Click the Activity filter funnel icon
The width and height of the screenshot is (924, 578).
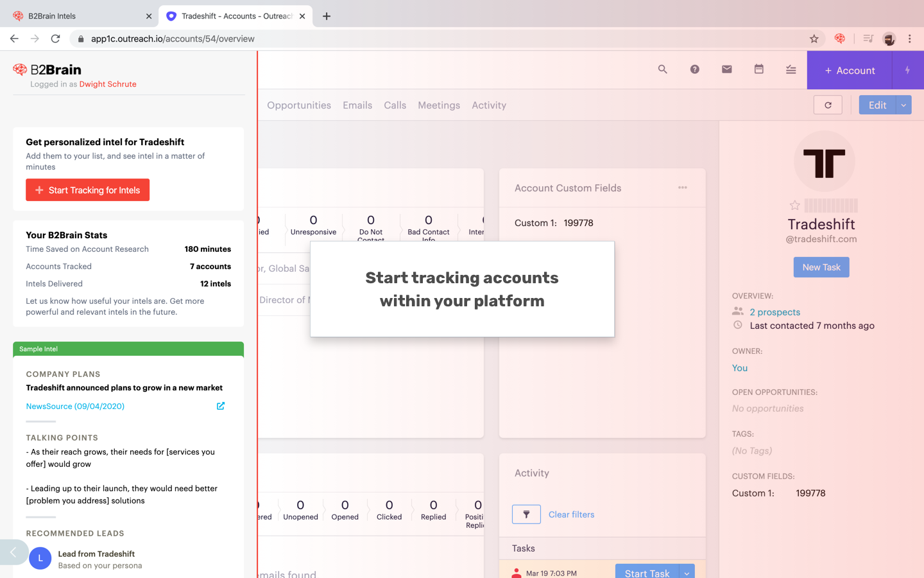(526, 514)
